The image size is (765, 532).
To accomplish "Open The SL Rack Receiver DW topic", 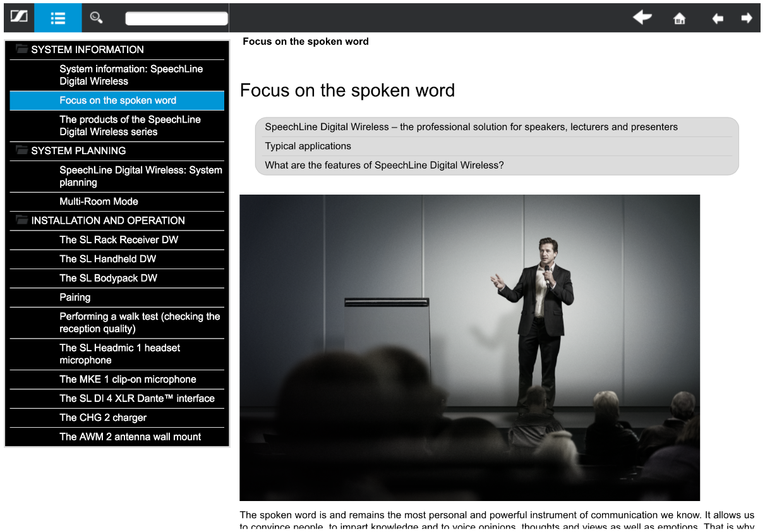I will [119, 239].
